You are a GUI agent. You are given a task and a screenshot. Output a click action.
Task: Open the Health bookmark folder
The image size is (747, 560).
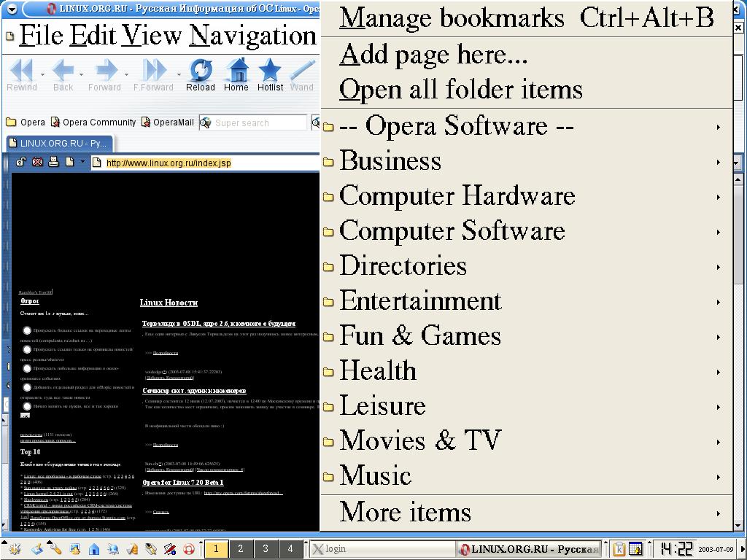coord(527,371)
